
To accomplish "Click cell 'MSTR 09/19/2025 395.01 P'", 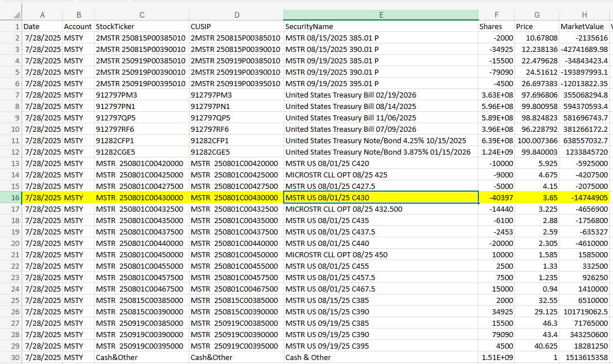I will pos(381,83).
